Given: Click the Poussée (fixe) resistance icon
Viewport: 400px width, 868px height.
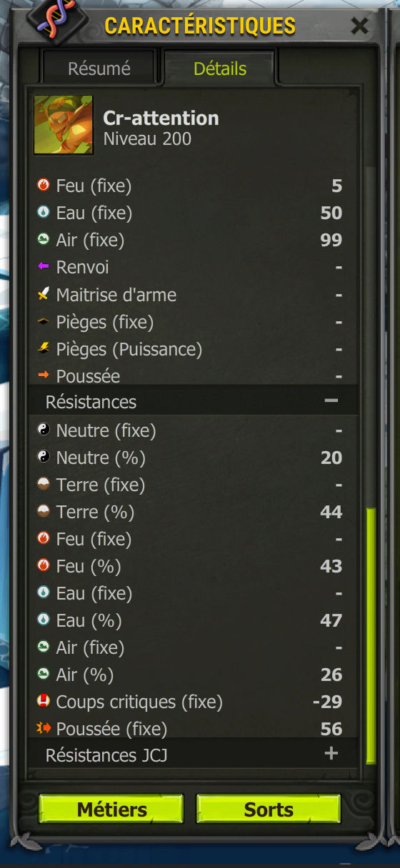Looking at the screenshot, I should coord(44,728).
